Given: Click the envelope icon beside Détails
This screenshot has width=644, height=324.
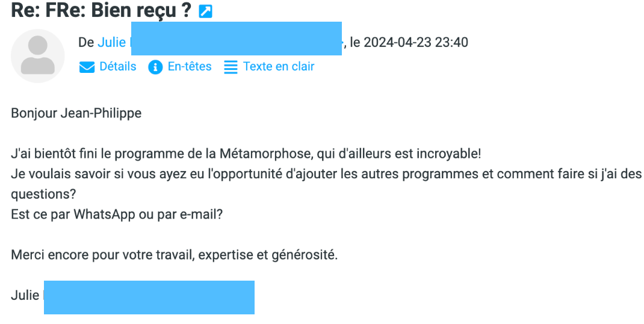Looking at the screenshot, I should click(87, 67).
